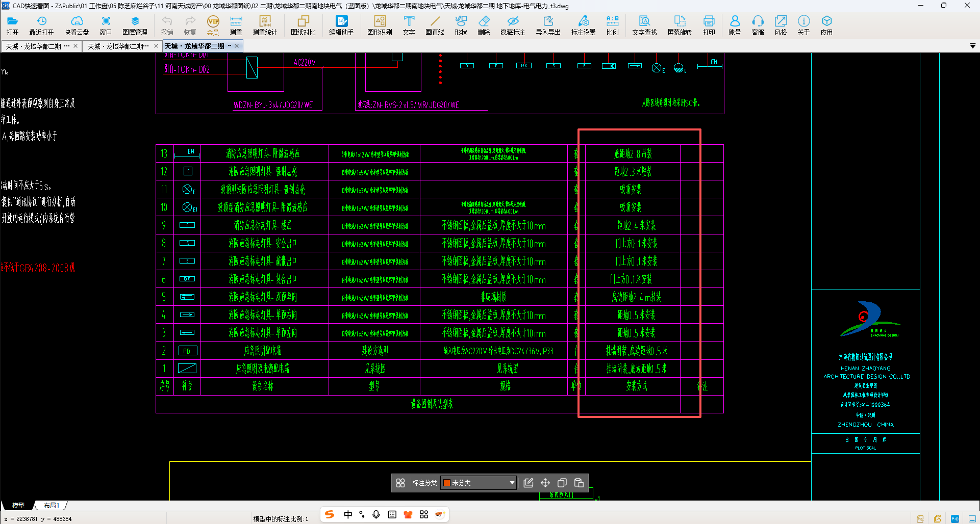Viewport: 980px width, 524px height.
Task: Switch to the 布局1 layout tab
Action: click(51, 506)
